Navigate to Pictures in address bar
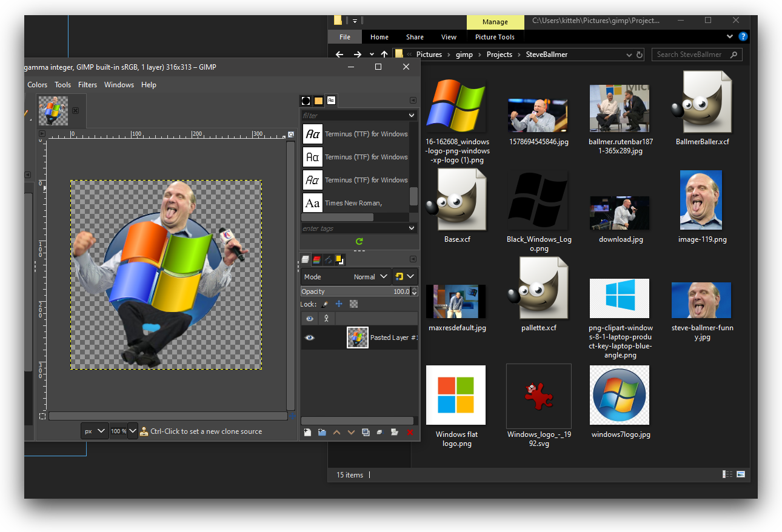Screen dimensions: 782x532 coord(429,55)
